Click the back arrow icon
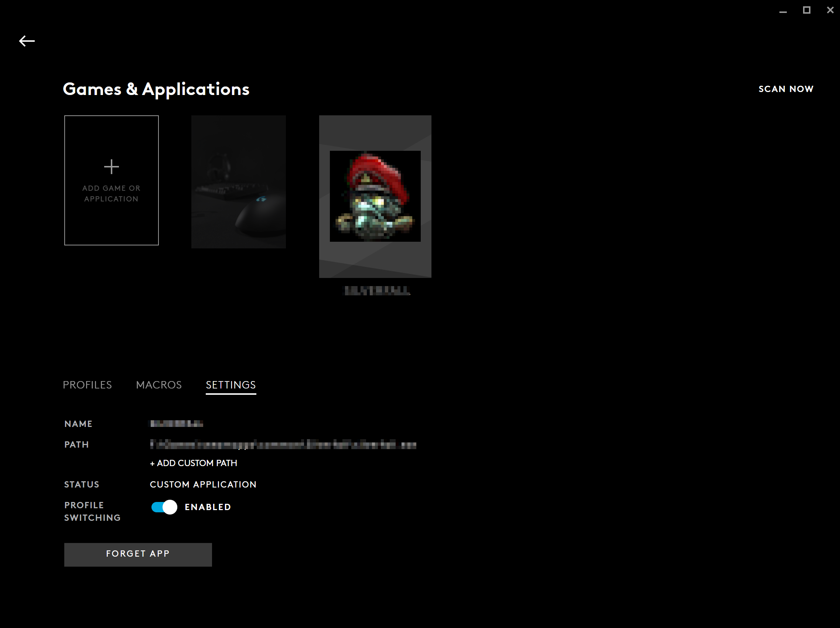840x628 pixels. tap(27, 41)
